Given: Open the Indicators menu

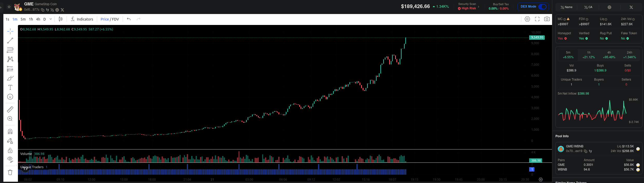Looking at the screenshot, I should tap(82, 19).
